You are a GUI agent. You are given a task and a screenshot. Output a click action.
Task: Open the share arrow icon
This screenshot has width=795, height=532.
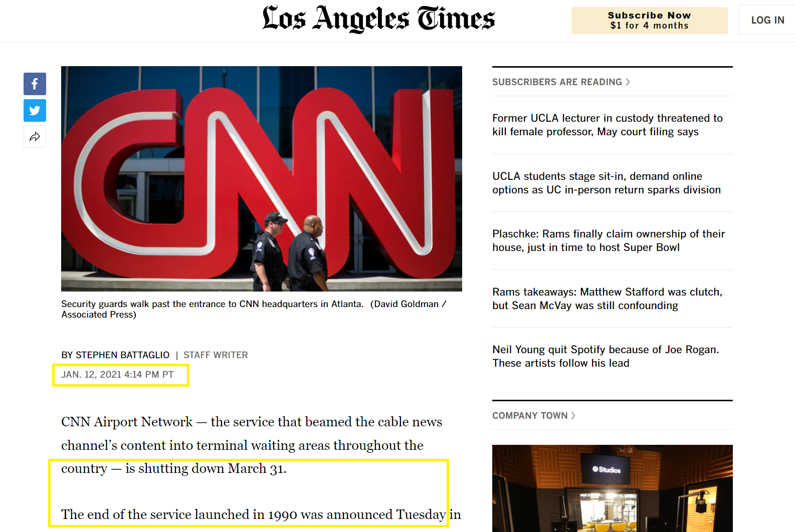pyautogui.click(x=35, y=137)
